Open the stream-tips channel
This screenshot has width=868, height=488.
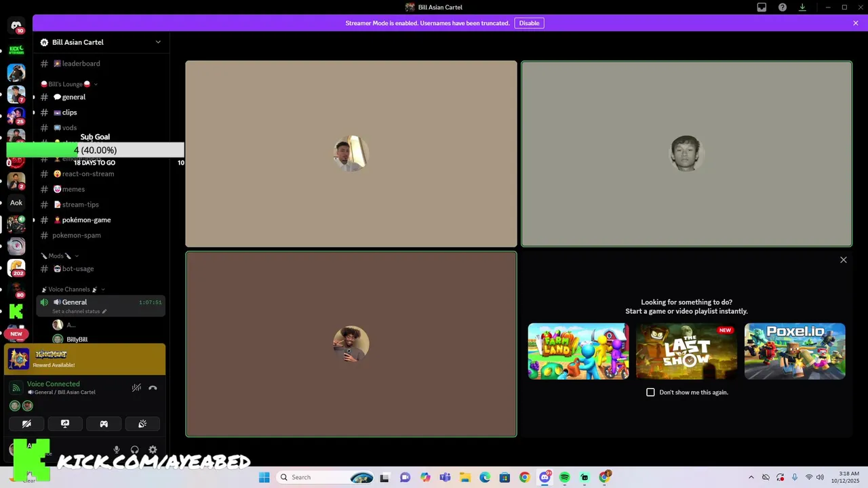(101, 205)
